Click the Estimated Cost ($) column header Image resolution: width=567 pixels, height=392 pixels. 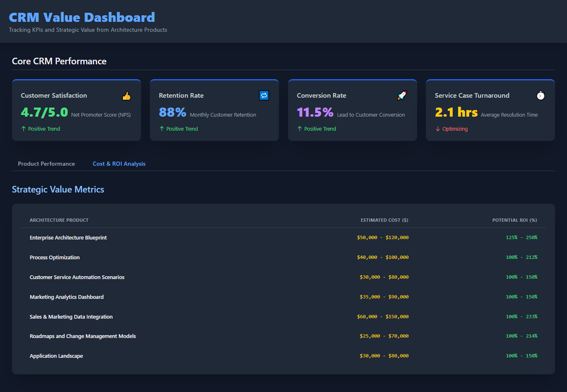tap(384, 220)
